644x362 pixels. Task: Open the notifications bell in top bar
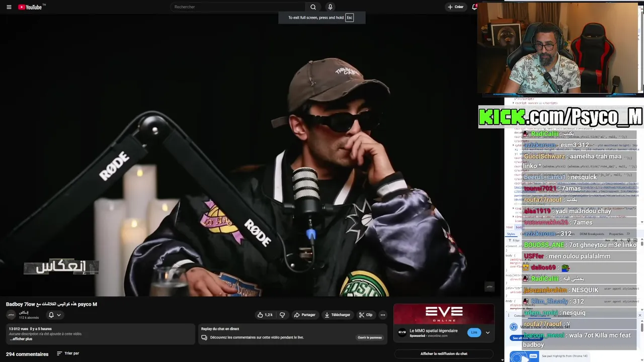click(x=474, y=7)
